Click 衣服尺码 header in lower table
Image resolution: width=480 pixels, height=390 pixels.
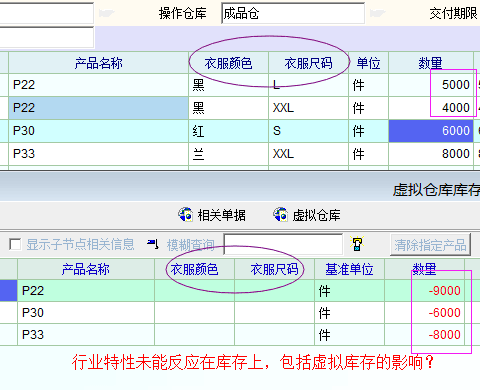pyautogui.click(x=274, y=269)
